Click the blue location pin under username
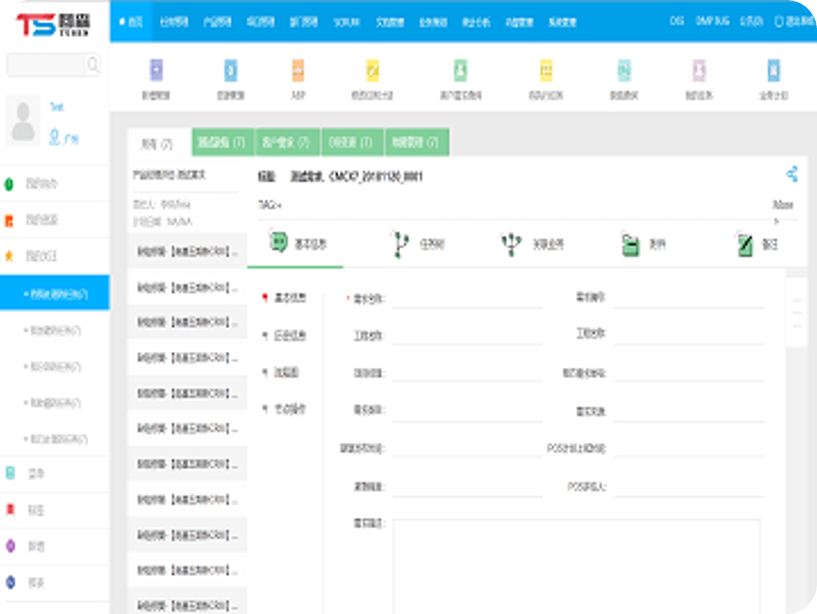 54,138
